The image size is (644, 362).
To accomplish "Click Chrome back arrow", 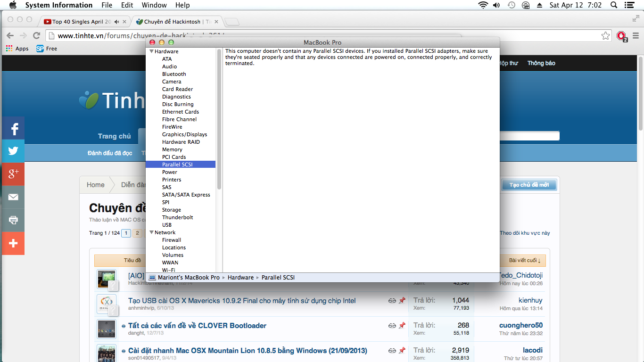I will pos(10,35).
